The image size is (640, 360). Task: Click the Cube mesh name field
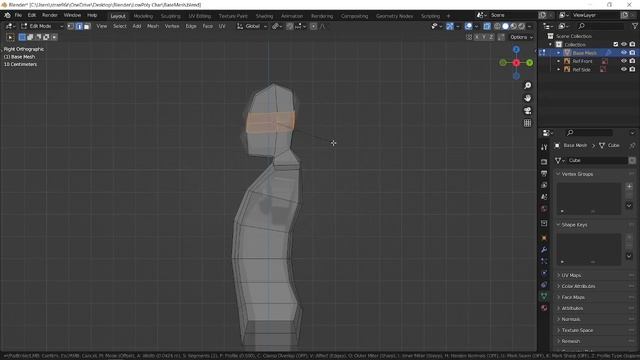tap(597, 160)
